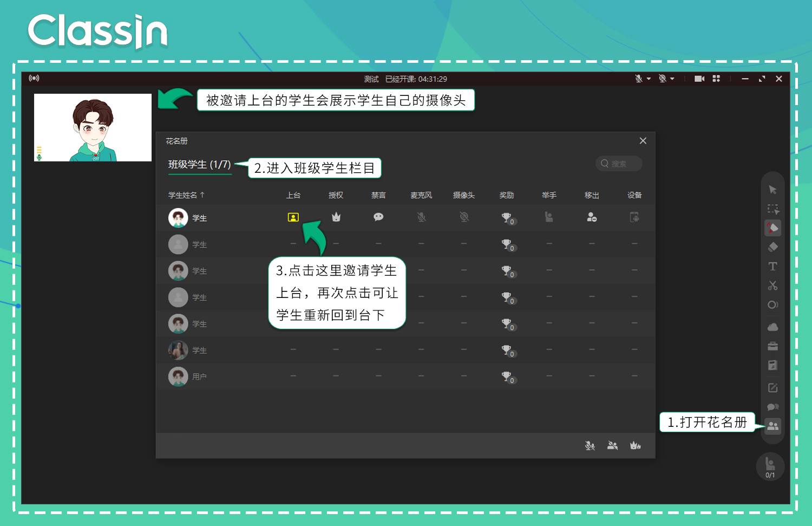Switch to the 班级学生 (1/7) tab
Screen dimensions: 812x526
pyautogui.click(x=199, y=164)
